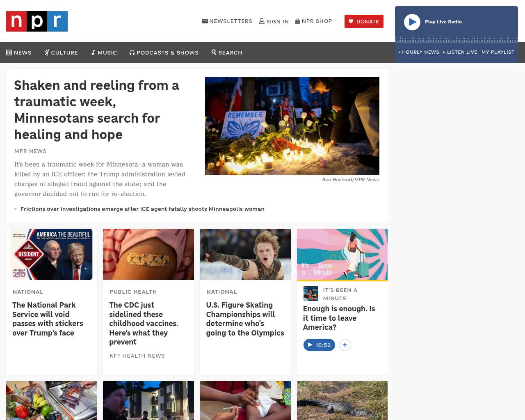This screenshot has height=420, width=525.
Task: Open the News menu
Action: click(x=19, y=52)
